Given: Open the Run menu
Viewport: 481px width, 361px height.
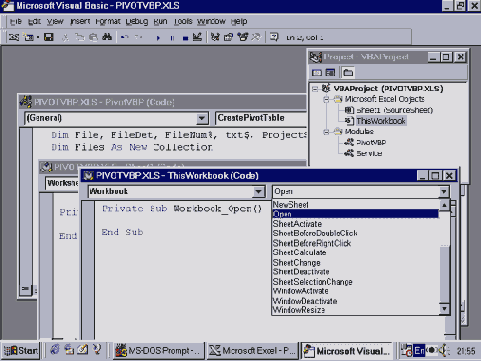Looking at the screenshot, I should click(160, 22).
